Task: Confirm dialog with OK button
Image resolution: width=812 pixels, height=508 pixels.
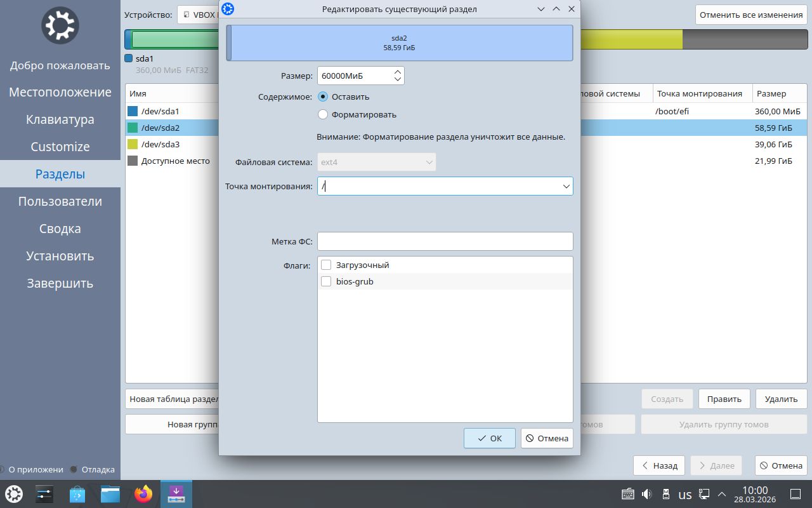Action: click(x=490, y=438)
